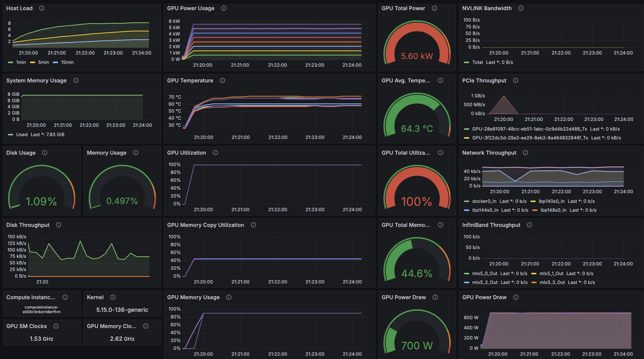The width and height of the screenshot is (644, 359).
Task: Click the Network Throughput info icon
Action: 525,153
